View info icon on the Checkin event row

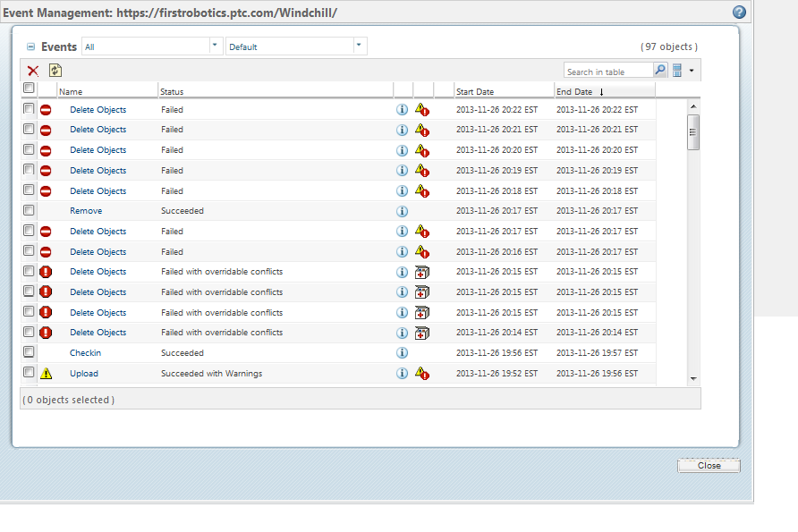402,352
